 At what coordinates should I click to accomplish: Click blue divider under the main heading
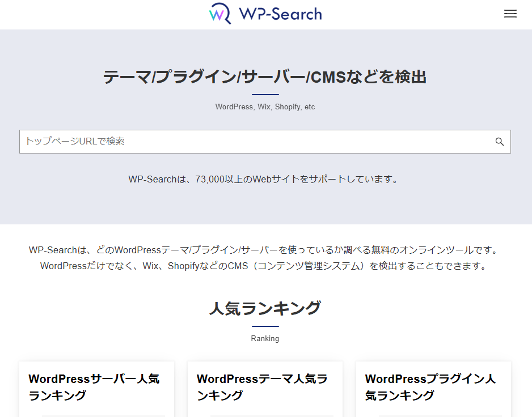265,94
